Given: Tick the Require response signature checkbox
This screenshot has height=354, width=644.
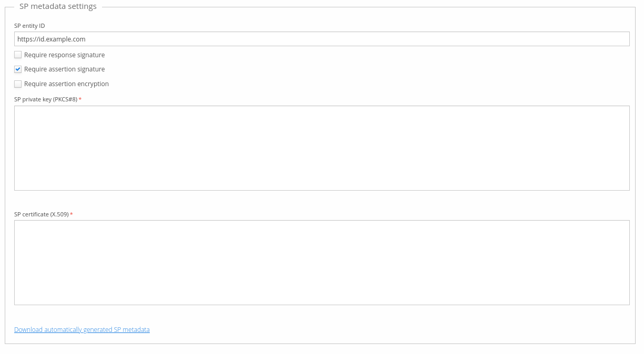Looking at the screenshot, I should point(18,55).
